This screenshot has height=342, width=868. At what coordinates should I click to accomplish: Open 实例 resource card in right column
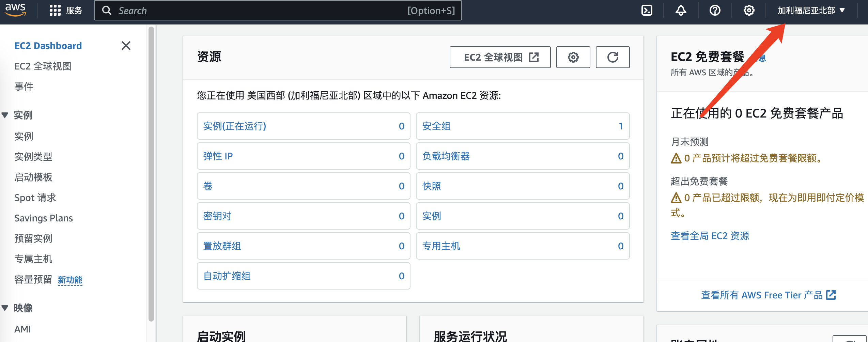click(x=523, y=216)
